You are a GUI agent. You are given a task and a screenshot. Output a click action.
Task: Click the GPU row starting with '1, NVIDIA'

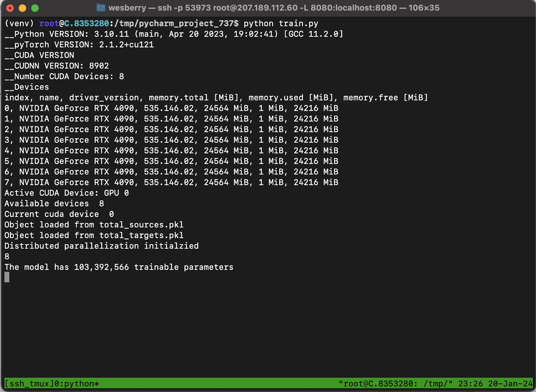point(171,119)
